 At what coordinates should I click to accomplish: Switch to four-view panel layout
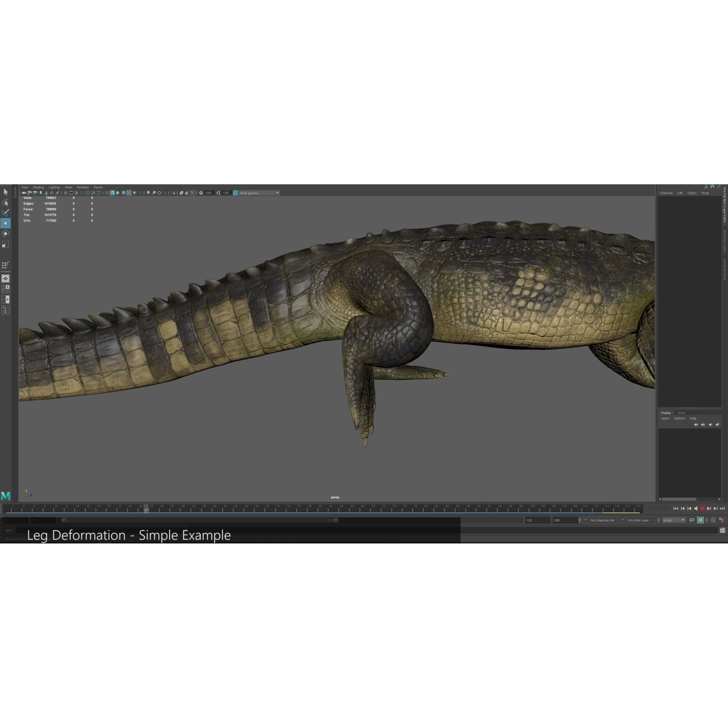(x=6, y=289)
